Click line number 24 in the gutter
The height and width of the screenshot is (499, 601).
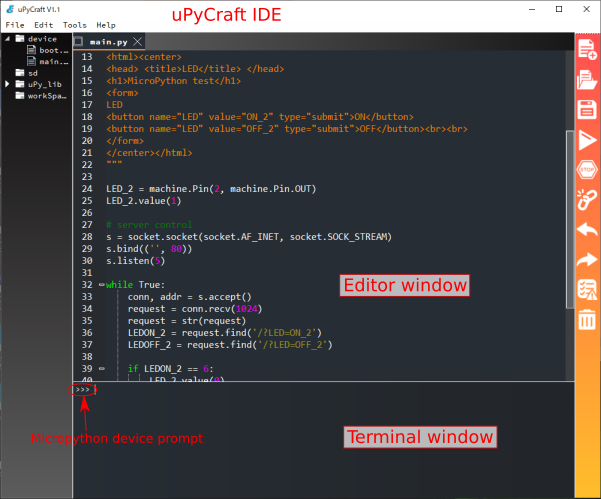click(x=87, y=189)
